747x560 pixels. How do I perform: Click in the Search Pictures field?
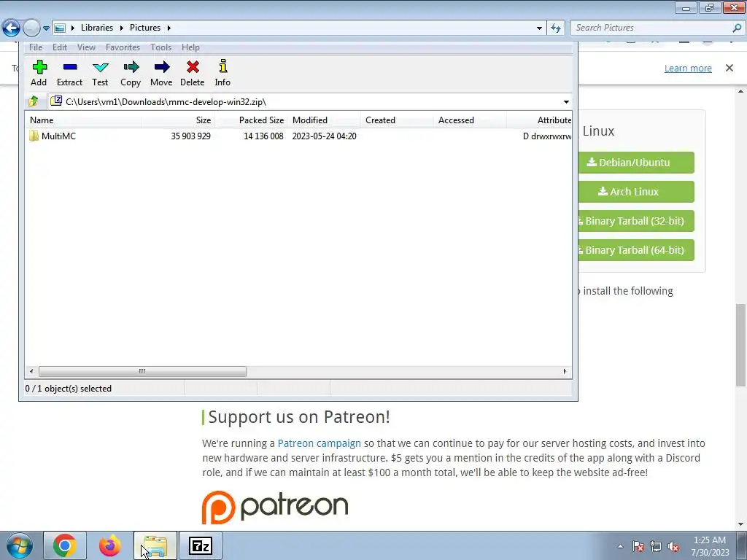(x=651, y=28)
